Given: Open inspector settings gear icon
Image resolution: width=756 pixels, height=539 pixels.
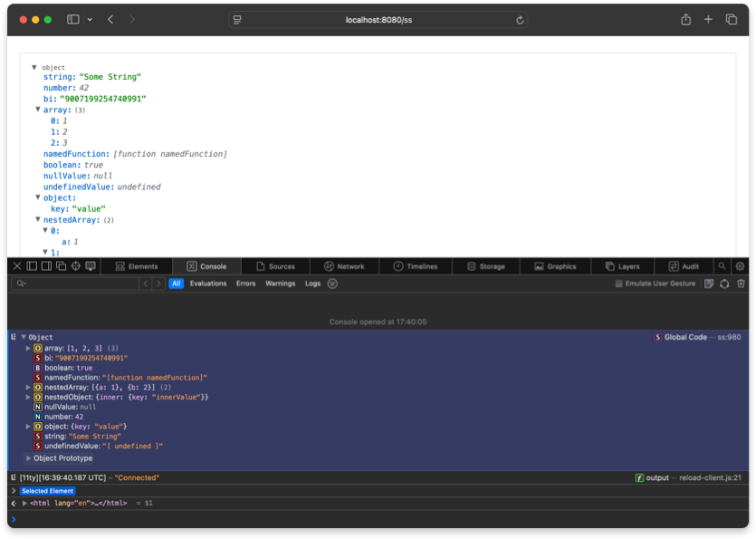Looking at the screenshot, I should pos(740,266).
